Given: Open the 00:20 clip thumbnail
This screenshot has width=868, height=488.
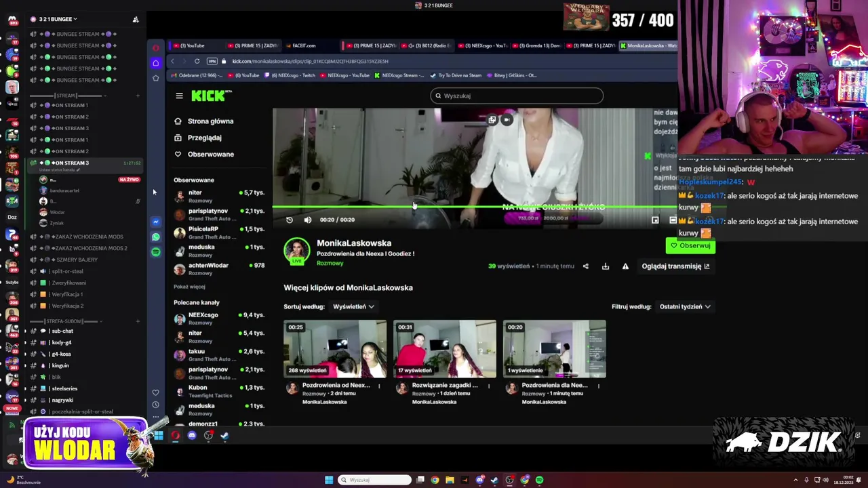Looking at the screenshot, I should coord(555,349).
